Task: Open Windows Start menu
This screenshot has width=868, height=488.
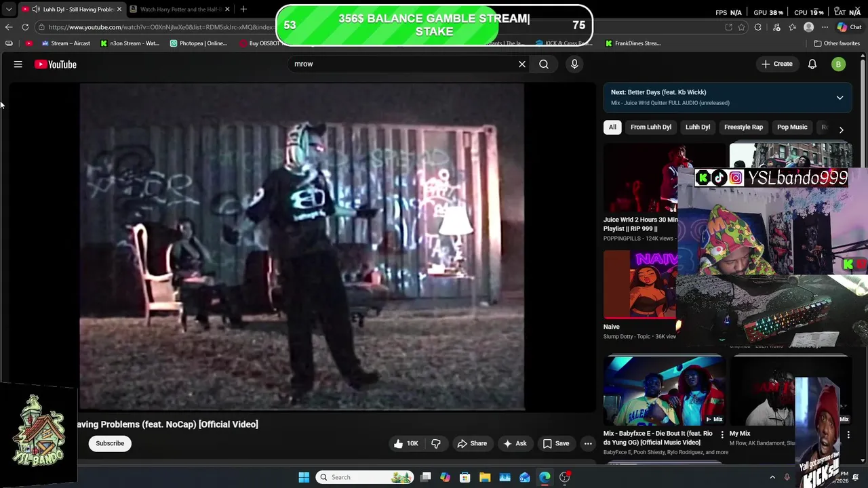Action: coord(304,477)
